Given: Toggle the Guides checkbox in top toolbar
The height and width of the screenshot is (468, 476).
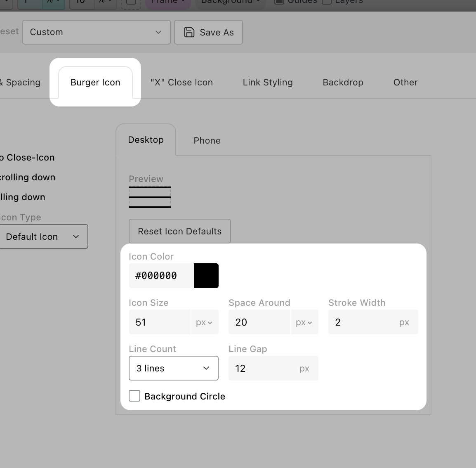Looking at the screenshot, I should coord(279,2).
